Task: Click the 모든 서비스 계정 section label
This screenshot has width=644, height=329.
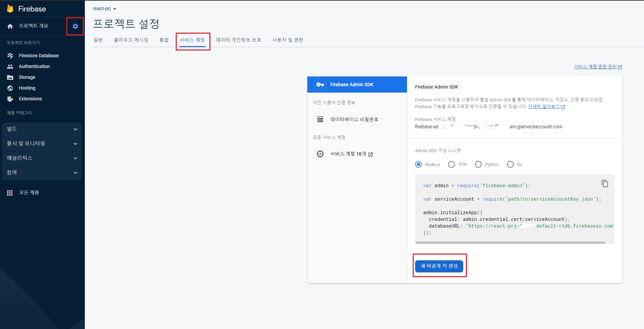Action: click(329, 137)
